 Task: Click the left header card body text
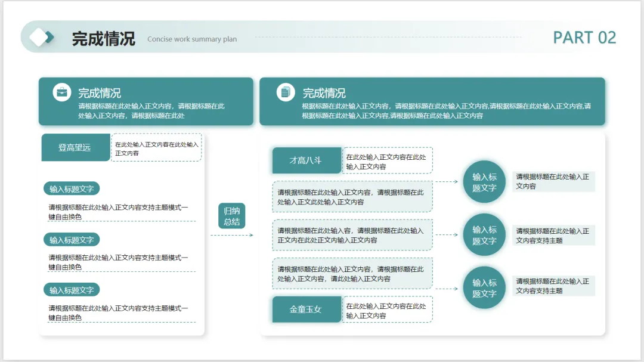[x=151, y=110]
